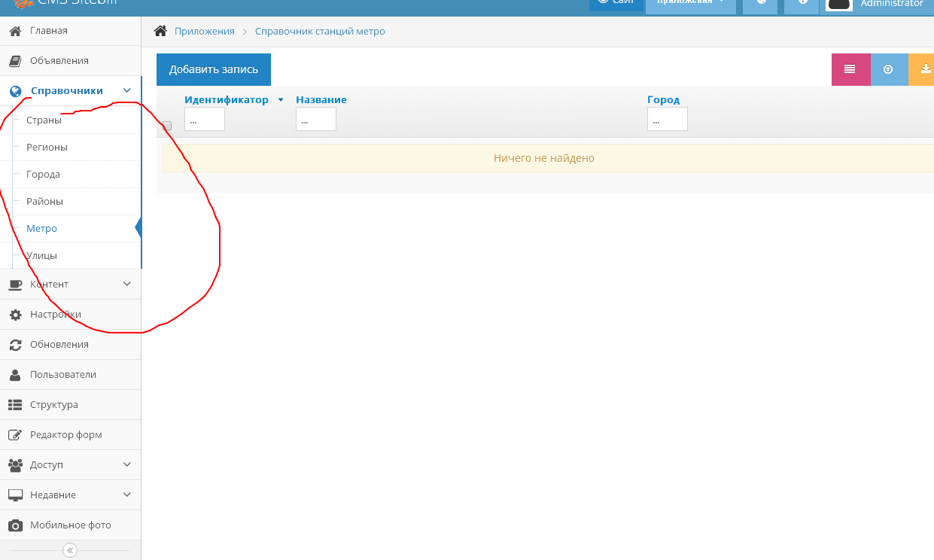Click the Ничего не найдено message
The height and width of the screenshot is (560, 934).
point(544,158)
